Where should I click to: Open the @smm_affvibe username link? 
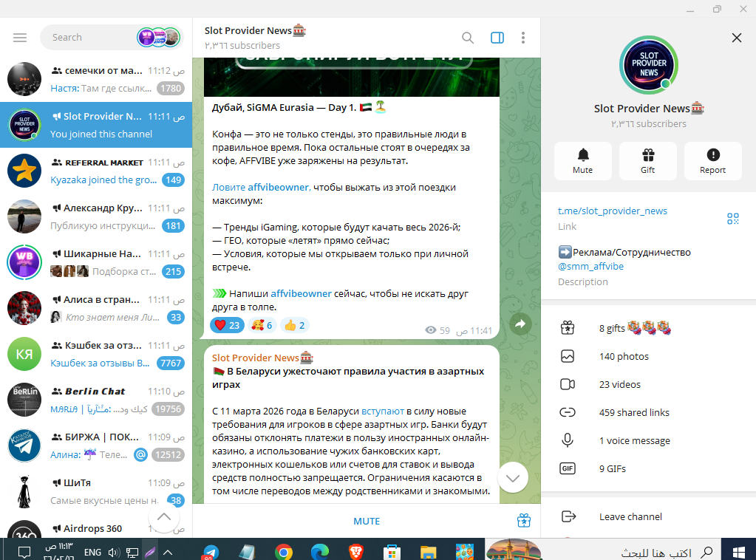[x=590, y=266]
